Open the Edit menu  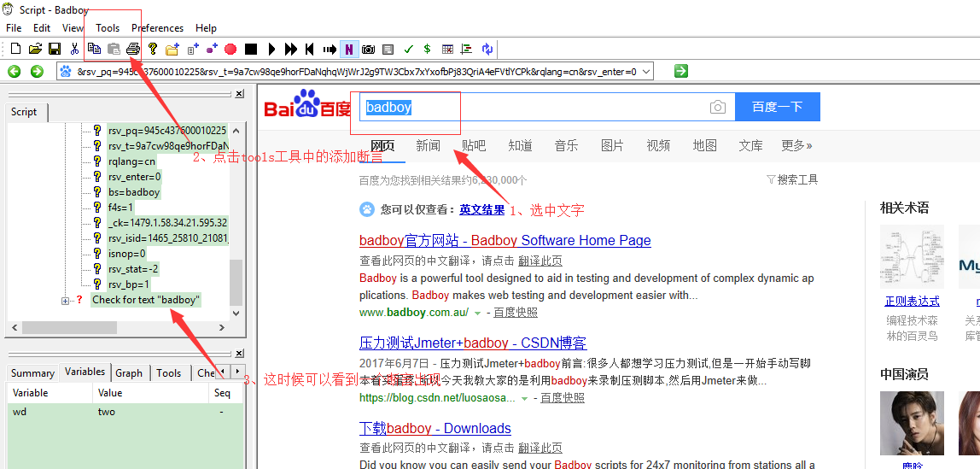coord(42,28)
